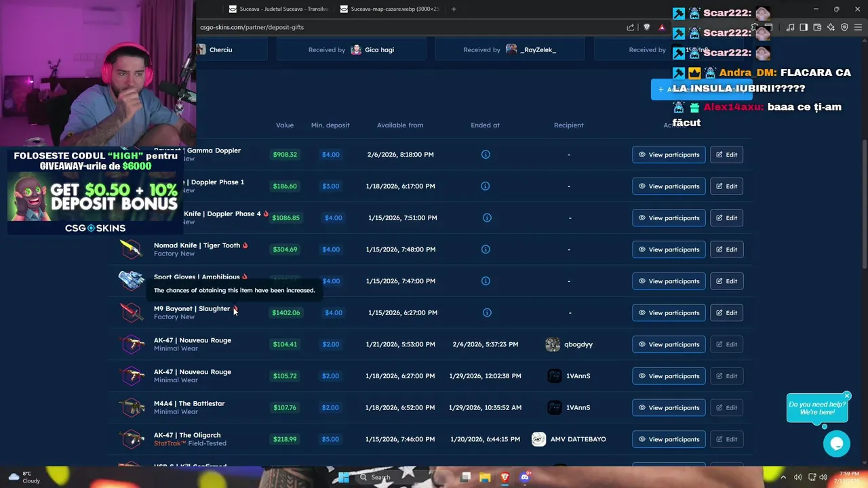
Task: Edit the Doppler Phase 1 gift
Action: click(x=726, y=186)
